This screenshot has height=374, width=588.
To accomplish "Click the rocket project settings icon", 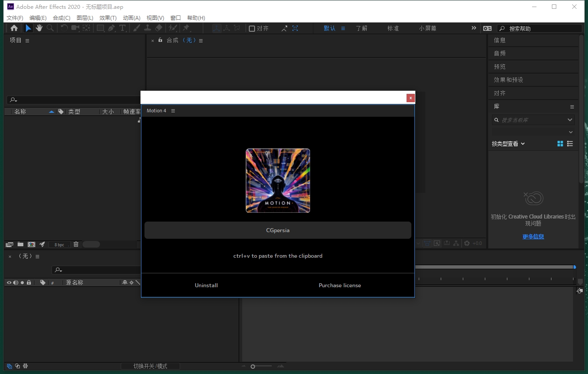I will tap(42, 244).
